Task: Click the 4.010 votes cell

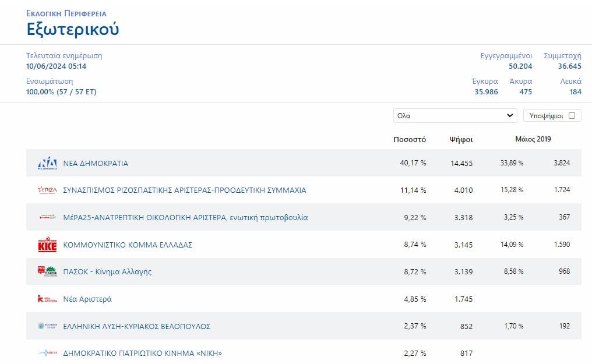Action: 463,190
